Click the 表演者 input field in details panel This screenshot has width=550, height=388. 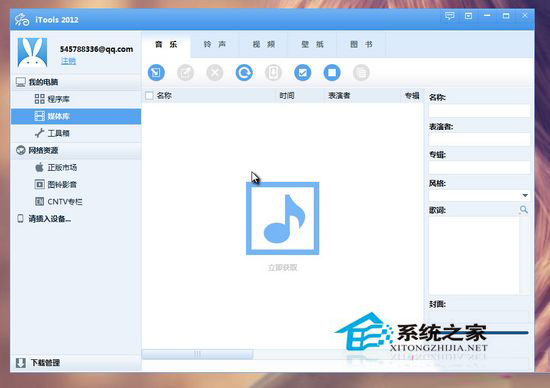pyautogui.click(x=479, y=139)
